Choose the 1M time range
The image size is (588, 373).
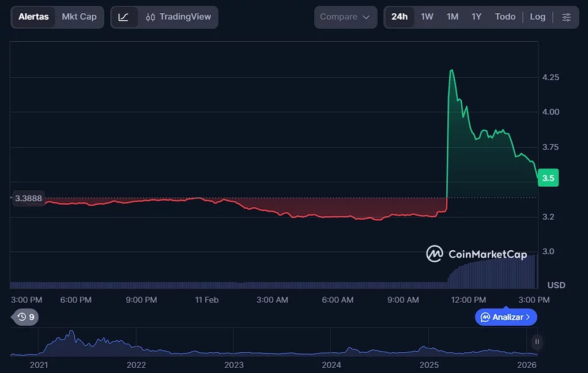point(453,17)
